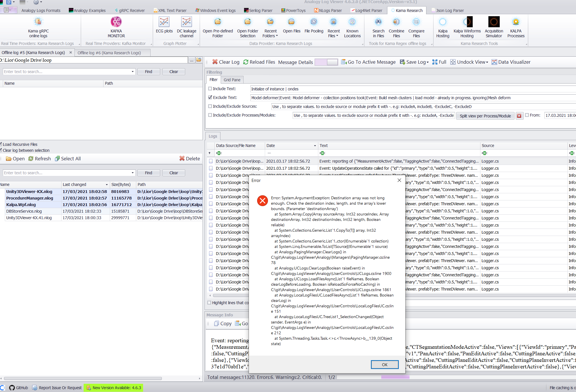This screenshot has width=576, height=392.
Task: Open the folder search text dropdown arrow
Action: (x=133, y=72)
